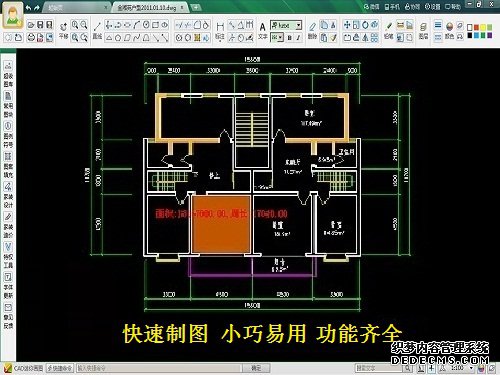Pick the yellow color swatch
This screenshot has height=375, width=500.
click(x=483, y=27)
